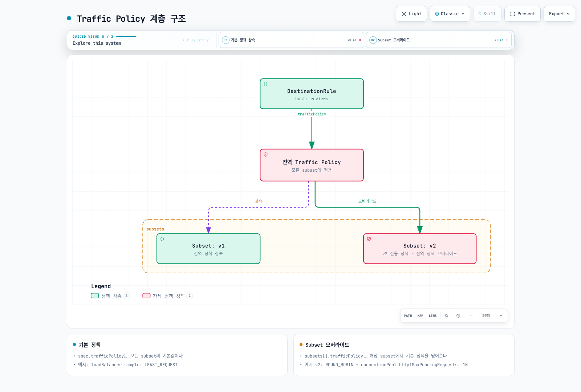Activate the PATH mode button

tap(408, 316)
